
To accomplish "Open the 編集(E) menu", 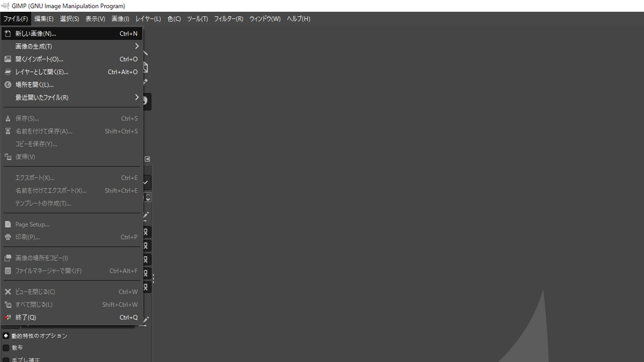I will 44,19.
